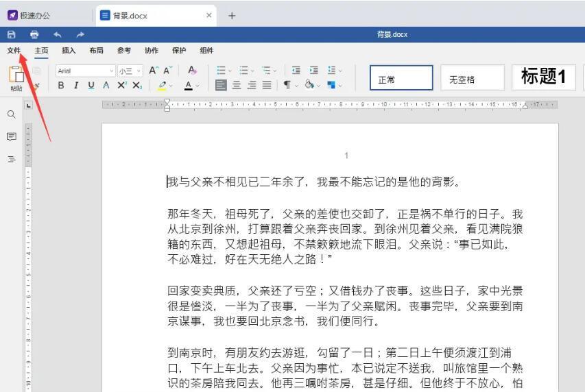Center align the paragraph
This screenshot has height=392, width=585.
click(x=237, y=85)
